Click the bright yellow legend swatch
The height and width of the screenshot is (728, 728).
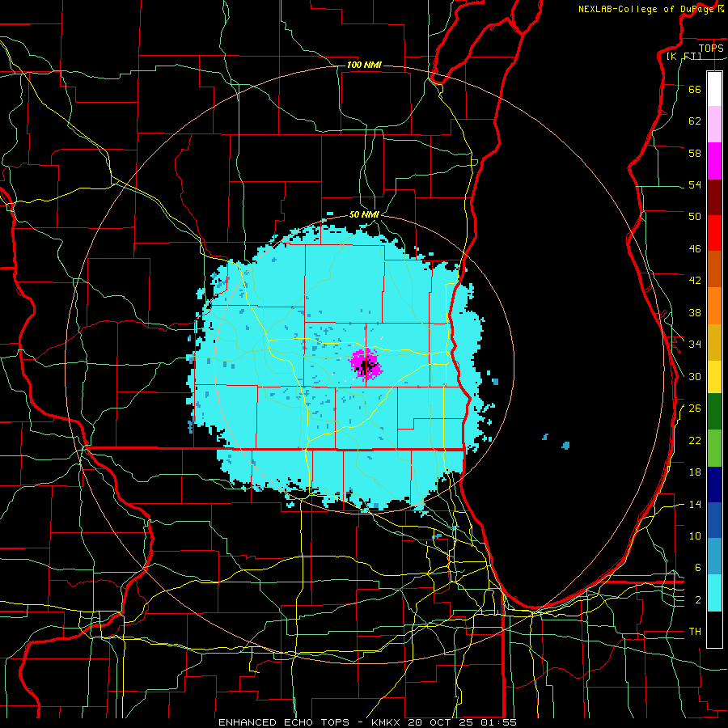(714, 377)
